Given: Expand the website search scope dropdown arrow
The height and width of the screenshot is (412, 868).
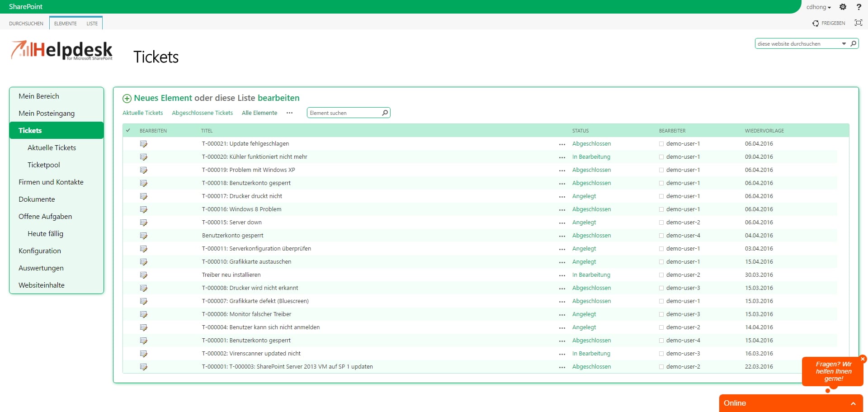Looking at the screenshot, I should pos(844,43).
